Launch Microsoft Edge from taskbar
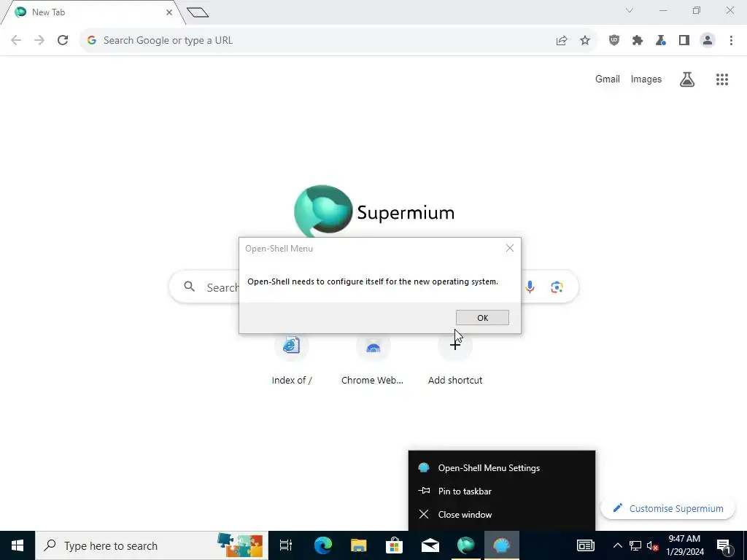747x560 pixels. point(323,545)
